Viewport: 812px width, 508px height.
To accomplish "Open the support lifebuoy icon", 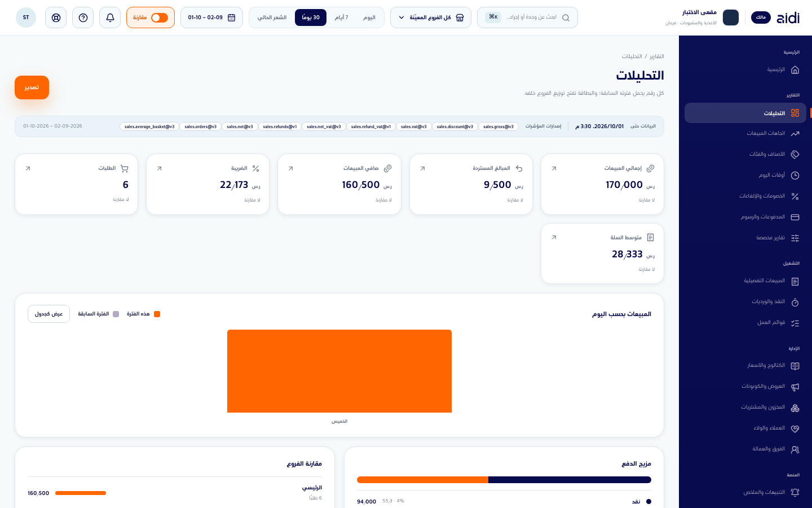I will coord(56,17).
